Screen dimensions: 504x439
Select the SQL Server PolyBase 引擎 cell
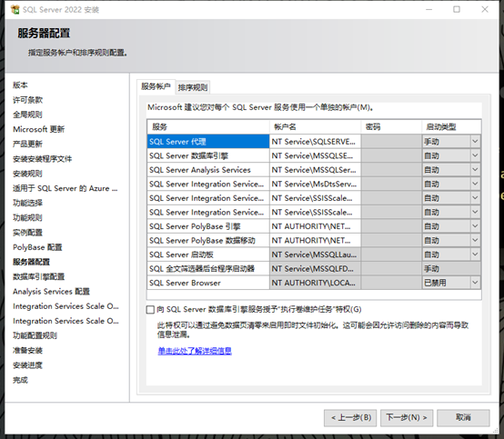(208, 226)
